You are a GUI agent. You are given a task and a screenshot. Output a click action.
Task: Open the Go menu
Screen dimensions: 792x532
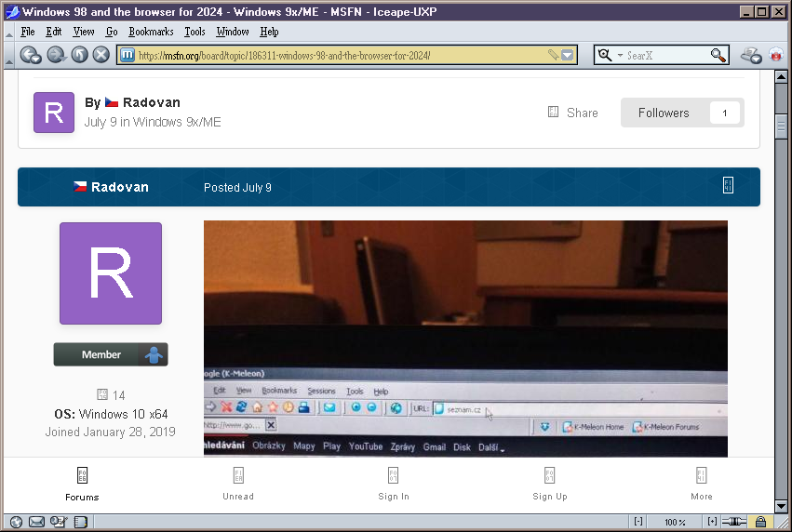[112, 32]
